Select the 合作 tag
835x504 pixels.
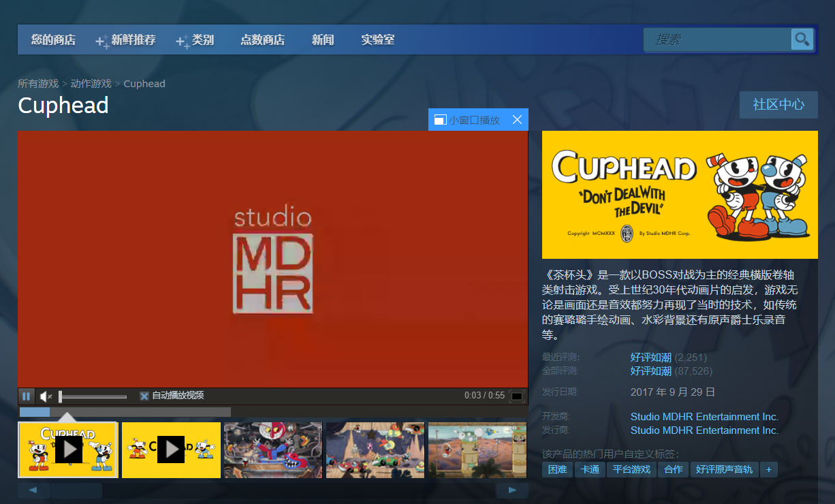(x=674, y=469)
